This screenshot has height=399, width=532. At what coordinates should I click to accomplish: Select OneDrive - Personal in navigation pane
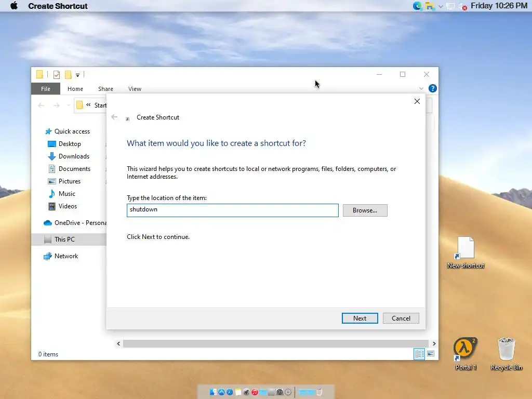75,223
